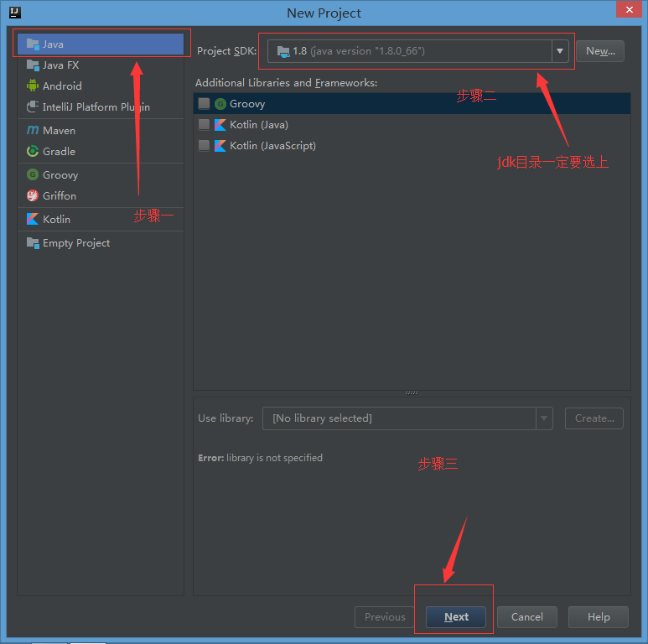
Task: Click the Kotlin icon in left sidebar
Action: point(33,219)
